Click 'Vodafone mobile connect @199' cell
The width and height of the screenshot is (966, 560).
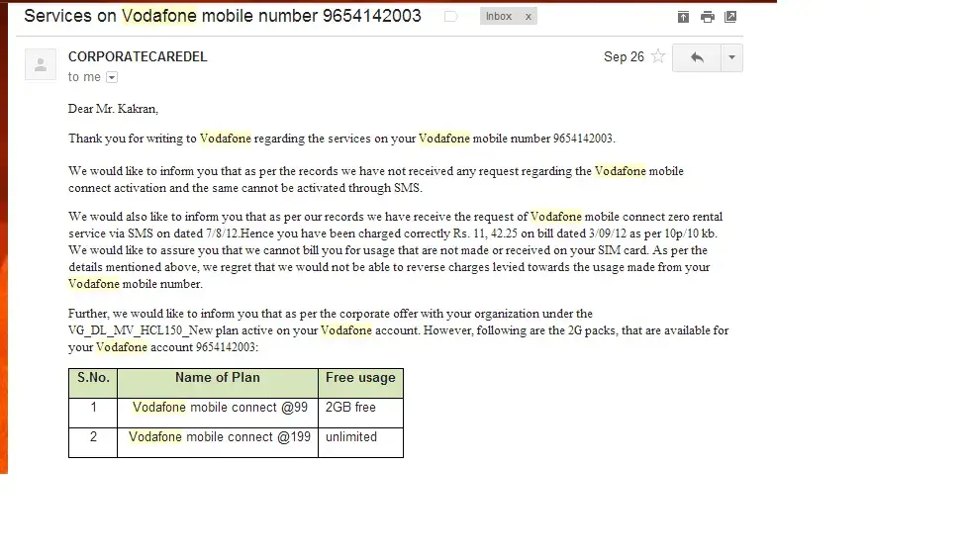click(x=218, y=442)
